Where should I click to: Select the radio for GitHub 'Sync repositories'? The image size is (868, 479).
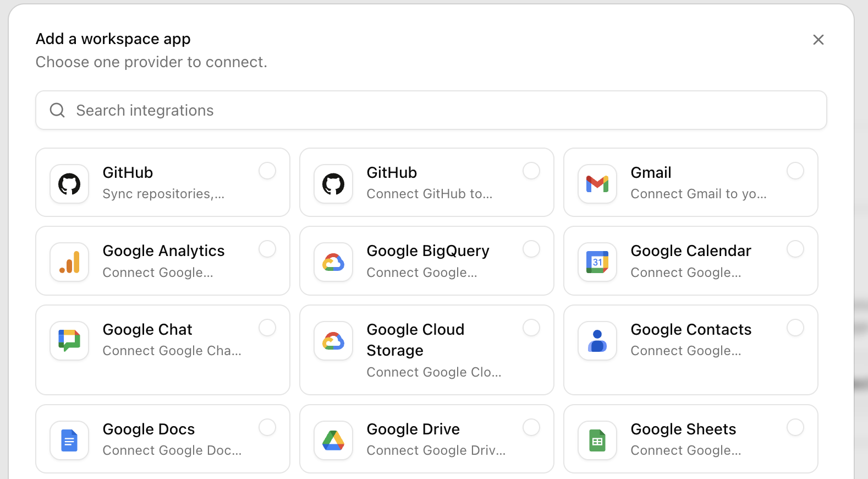267,171
